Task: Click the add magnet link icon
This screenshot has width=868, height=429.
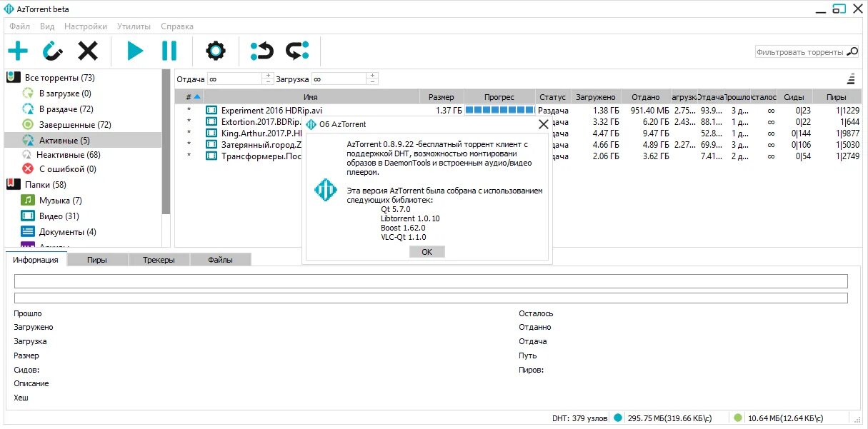Action: (x=53, y=51)
